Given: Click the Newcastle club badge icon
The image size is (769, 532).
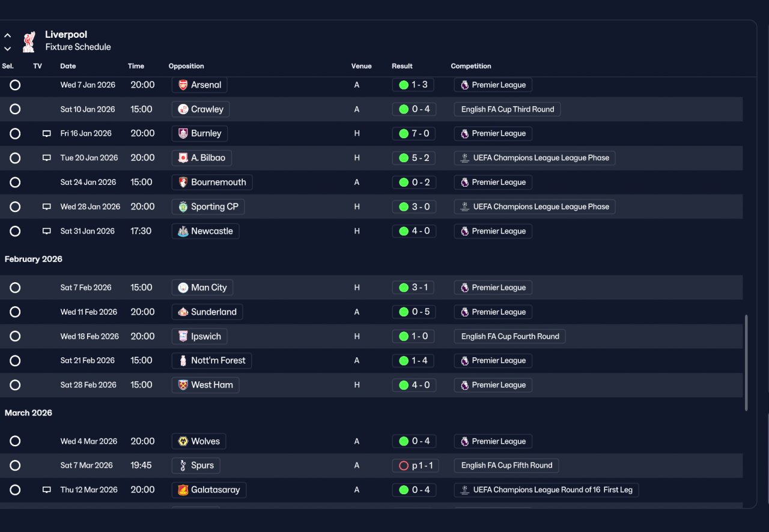Looking at the screenshot, I should point(183,231).
